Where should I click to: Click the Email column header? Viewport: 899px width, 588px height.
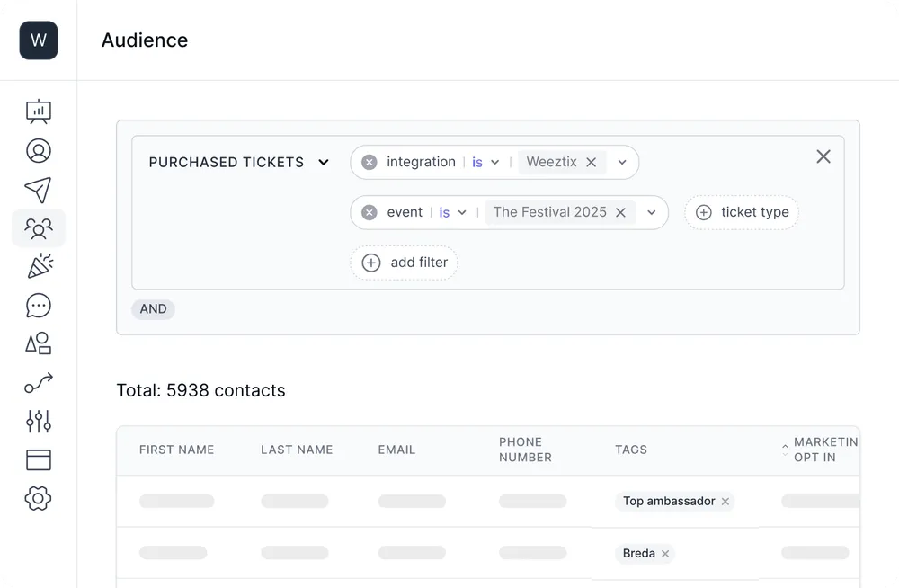(x=396, y=450)
